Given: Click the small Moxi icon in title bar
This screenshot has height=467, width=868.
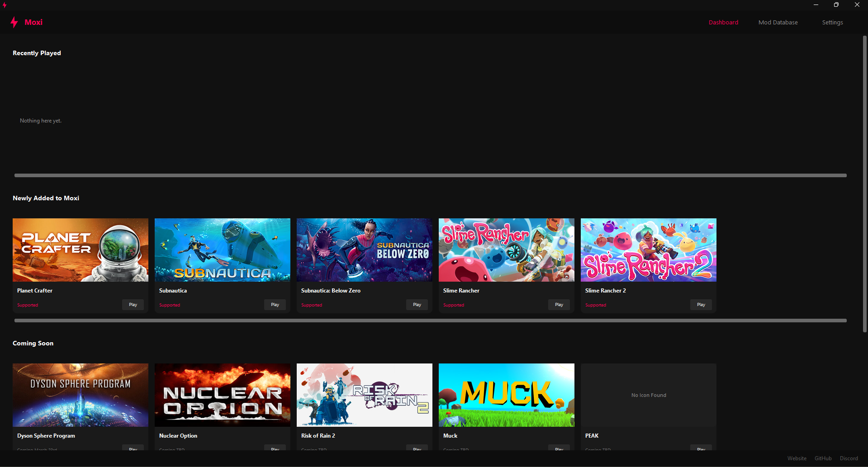Looking at the screenshot, I should [5, 5].
